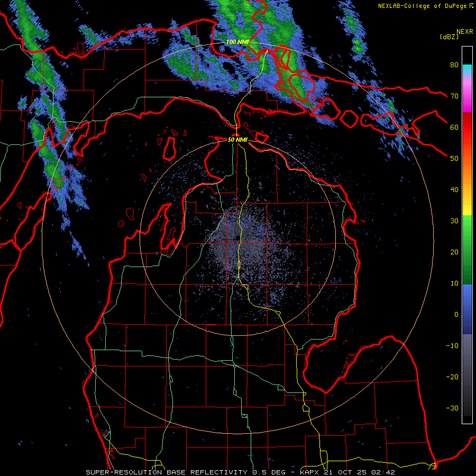476x476 pixels.
Task: Click the 30 dBZ scale value
Action: pos(454,221)
